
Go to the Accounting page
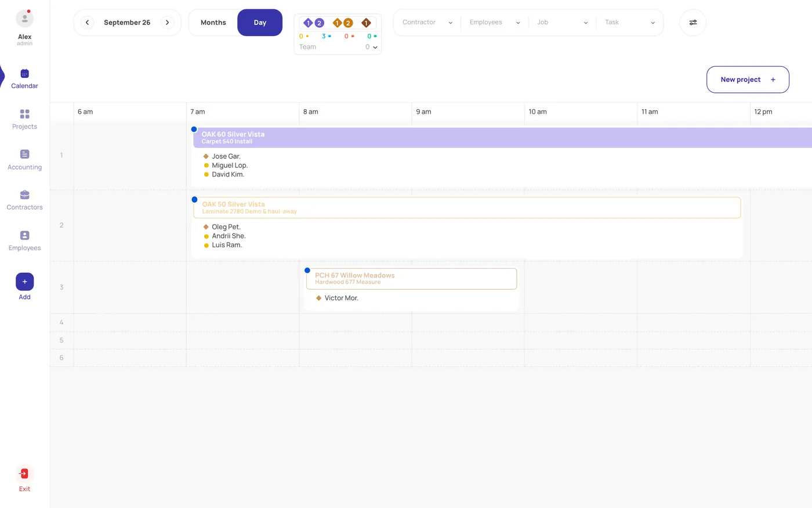[24, 160]
